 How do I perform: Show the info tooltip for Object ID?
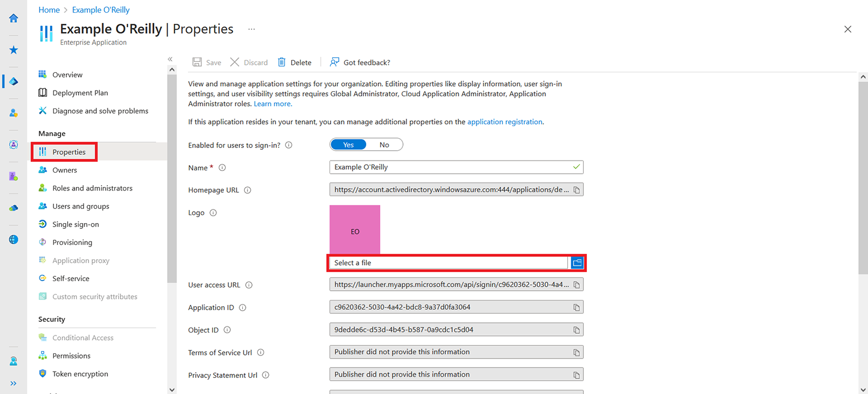[227, 330]
